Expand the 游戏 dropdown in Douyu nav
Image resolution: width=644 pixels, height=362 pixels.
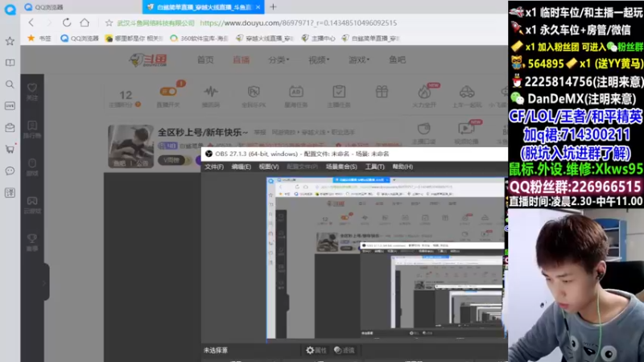pyautogui.click(x=359, y=60)
